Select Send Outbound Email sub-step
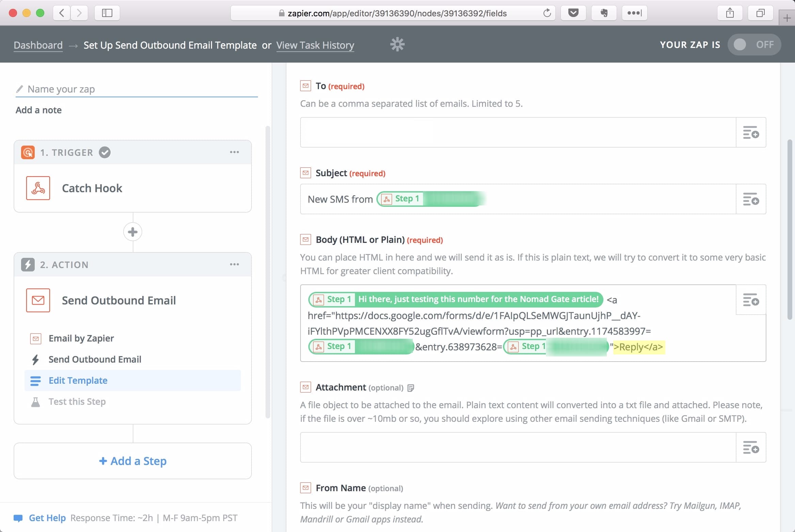795x532 pixels. click(x=133, y=360)
